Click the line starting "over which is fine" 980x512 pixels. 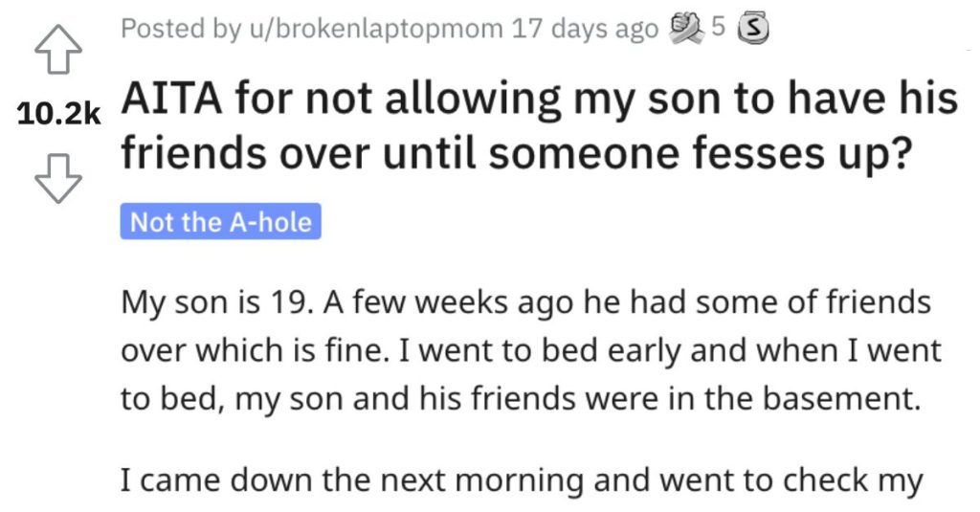coord(531,352)
